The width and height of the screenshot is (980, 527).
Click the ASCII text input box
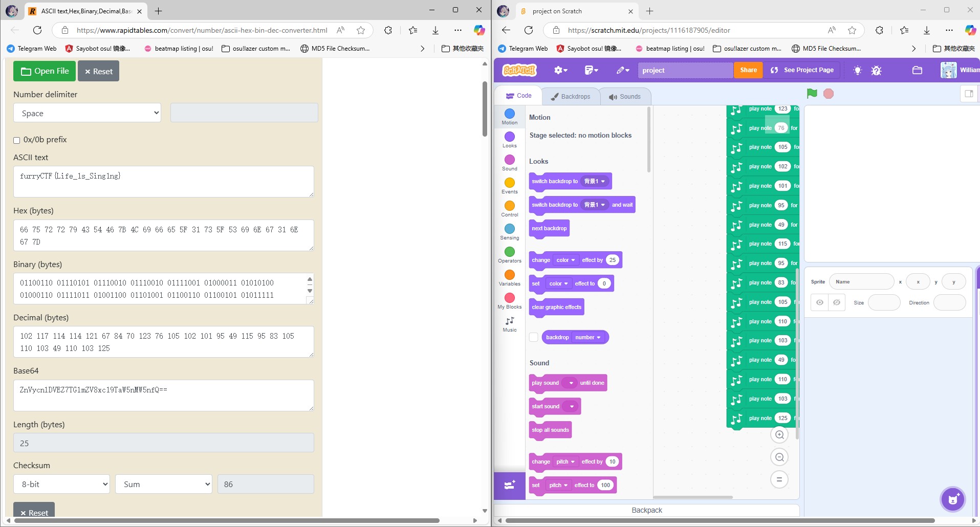[163, 182]
